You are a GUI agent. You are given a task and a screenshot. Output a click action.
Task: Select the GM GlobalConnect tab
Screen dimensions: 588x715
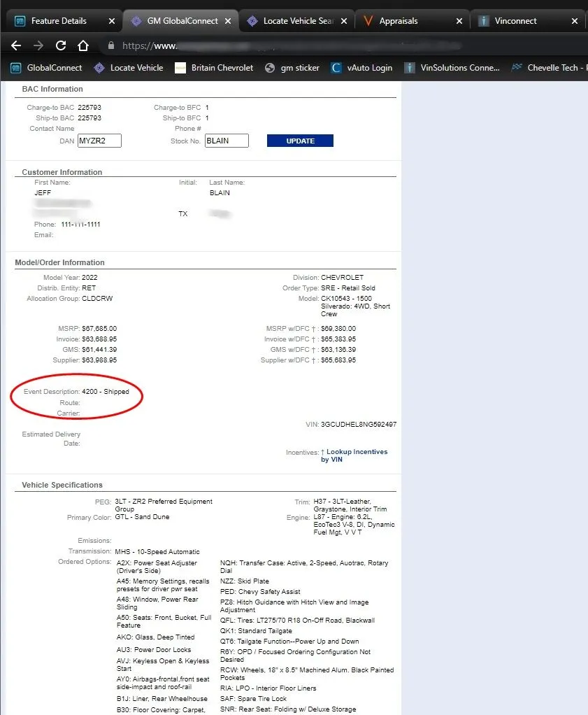[x=182, y=21]
